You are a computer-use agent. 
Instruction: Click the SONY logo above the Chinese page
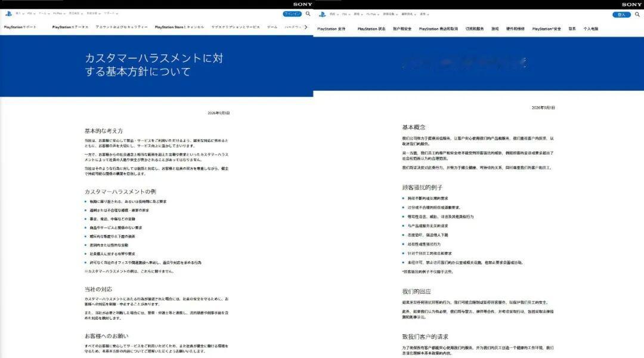pos(631,5)
